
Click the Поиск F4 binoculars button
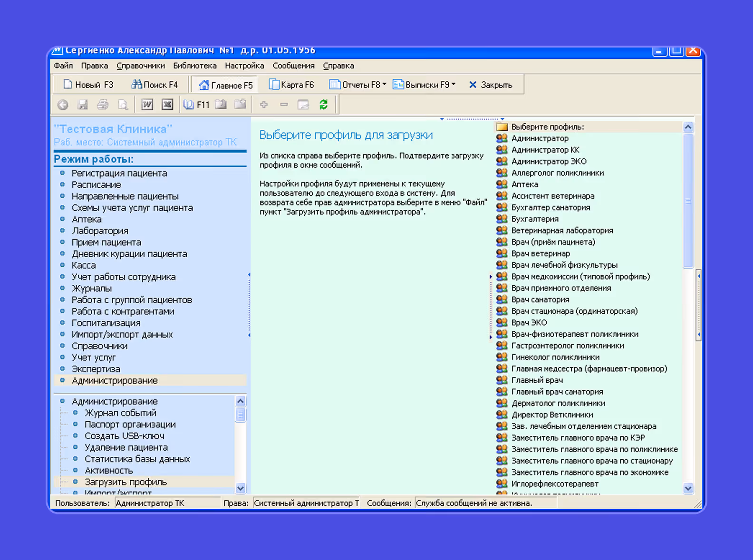(x=154, y=85)
